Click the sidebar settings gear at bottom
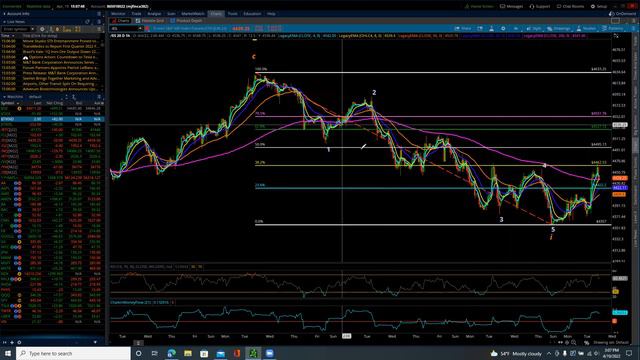640x360 pixels. (x=19, y=342)
